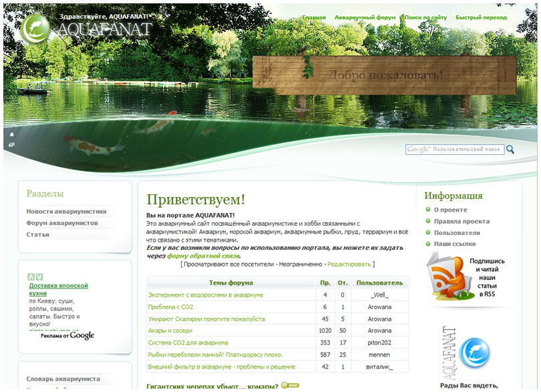The width and height of the screenshot is (541, 392).
Task: Click the view count 587
Action: tap(325, 355)
